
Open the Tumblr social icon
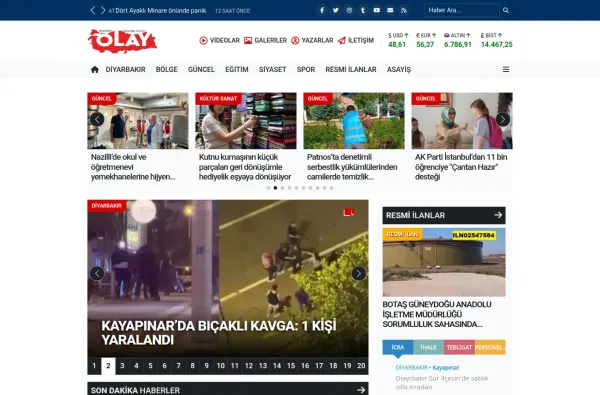(363, 10)
